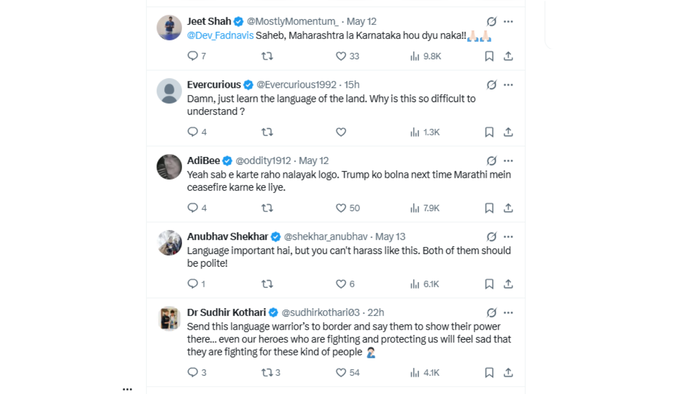Click the three-dot menu at bottom left
This screenshot has height=394, width=700.
(127, 389)
